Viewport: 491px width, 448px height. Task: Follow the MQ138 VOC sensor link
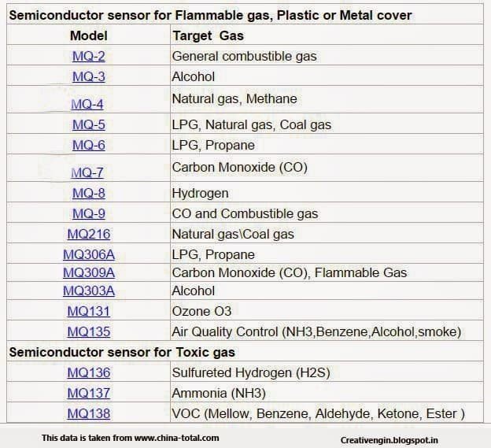tap(88, 413)
